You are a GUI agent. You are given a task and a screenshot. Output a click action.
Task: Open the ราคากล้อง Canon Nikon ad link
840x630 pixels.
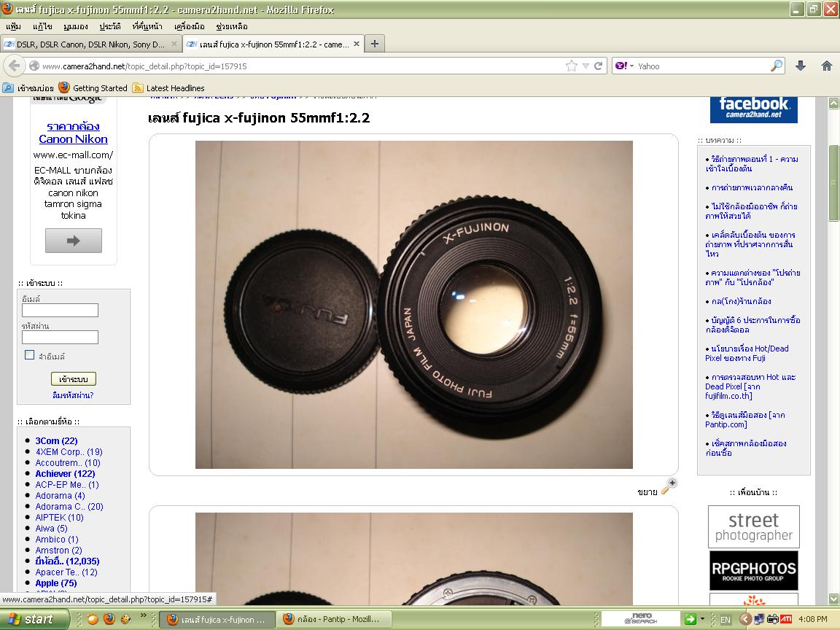point(74,133)
